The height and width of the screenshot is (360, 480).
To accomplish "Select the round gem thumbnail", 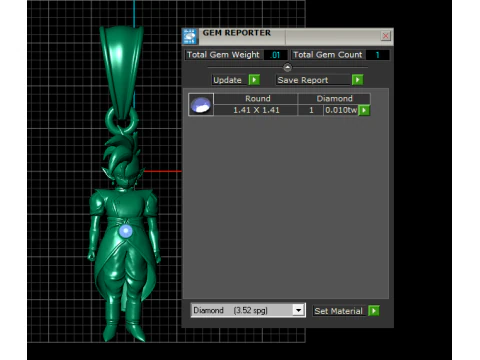I will [x=201, y=105].
